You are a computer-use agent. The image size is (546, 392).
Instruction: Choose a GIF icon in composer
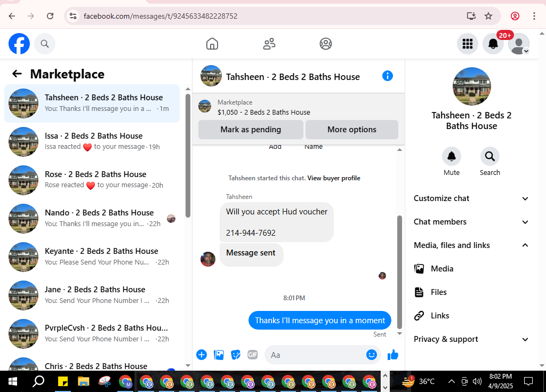[x=252, y=355]
